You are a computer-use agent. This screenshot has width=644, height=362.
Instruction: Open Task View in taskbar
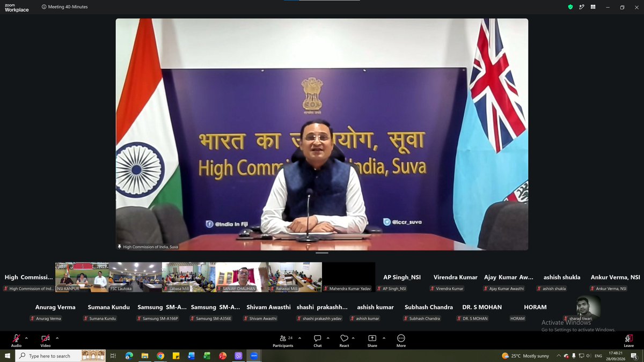pos(113,356)
